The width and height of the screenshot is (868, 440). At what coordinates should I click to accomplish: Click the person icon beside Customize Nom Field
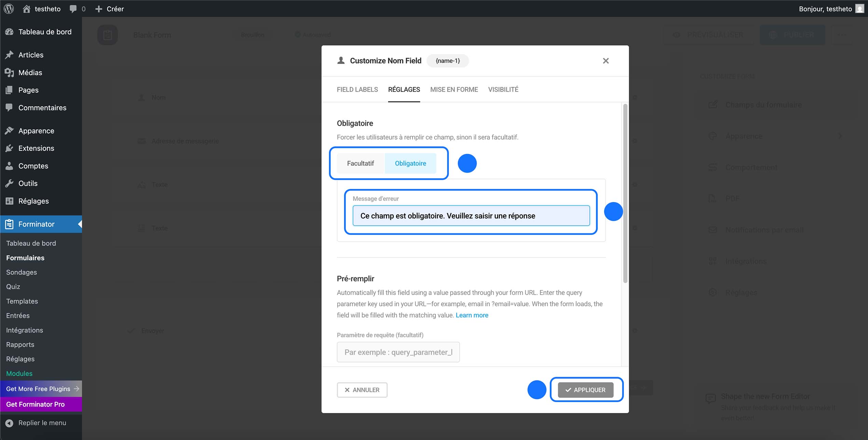(x=340, y=61)
